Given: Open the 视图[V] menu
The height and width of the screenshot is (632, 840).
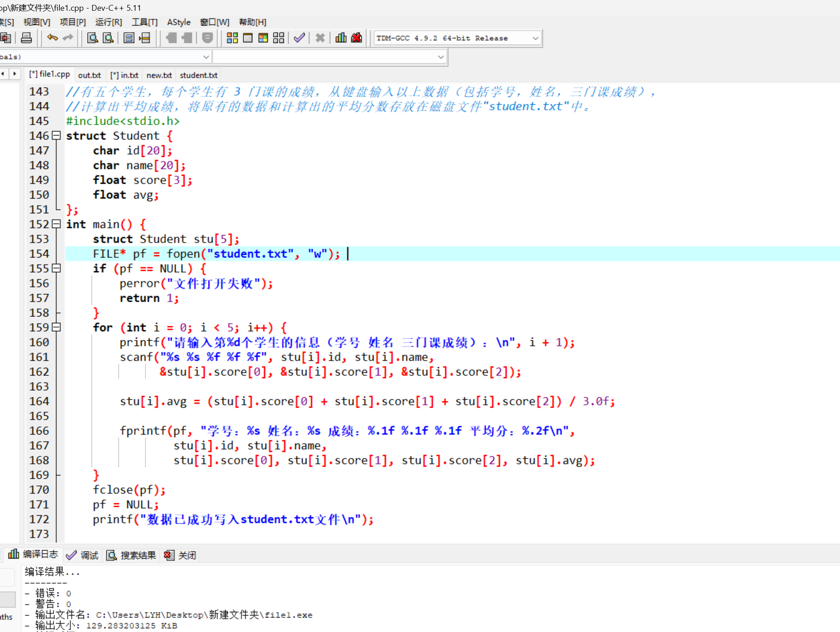Looking at the screenshot, I should (37, 22).
